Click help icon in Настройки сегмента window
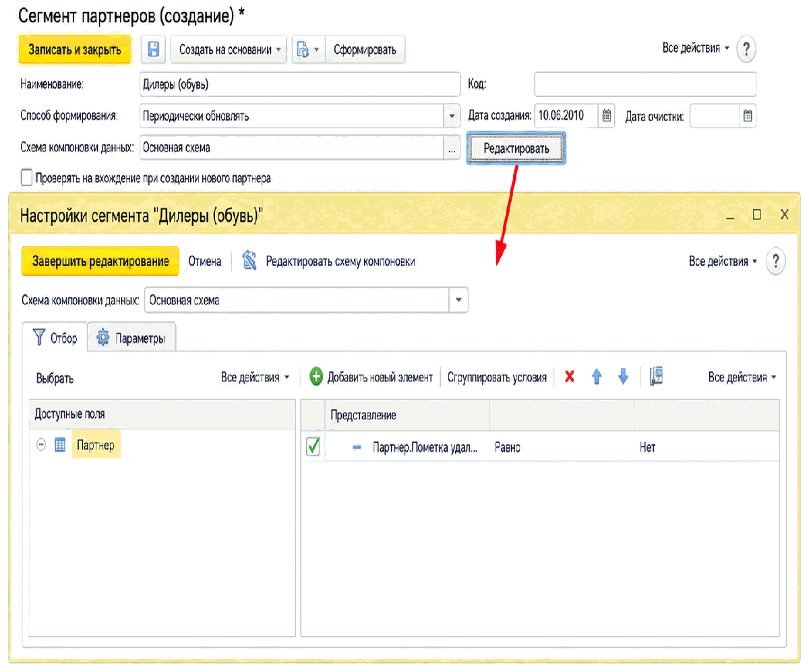809x672 pixels. [x=777, y=262]
